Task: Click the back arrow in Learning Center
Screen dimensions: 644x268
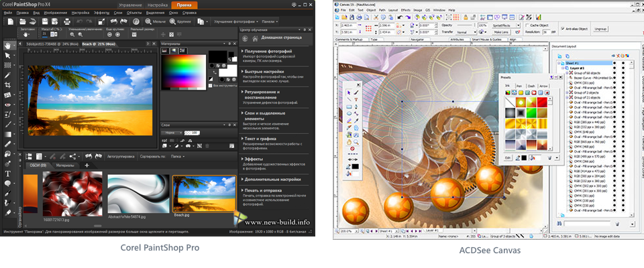Action: click(246, 38)
